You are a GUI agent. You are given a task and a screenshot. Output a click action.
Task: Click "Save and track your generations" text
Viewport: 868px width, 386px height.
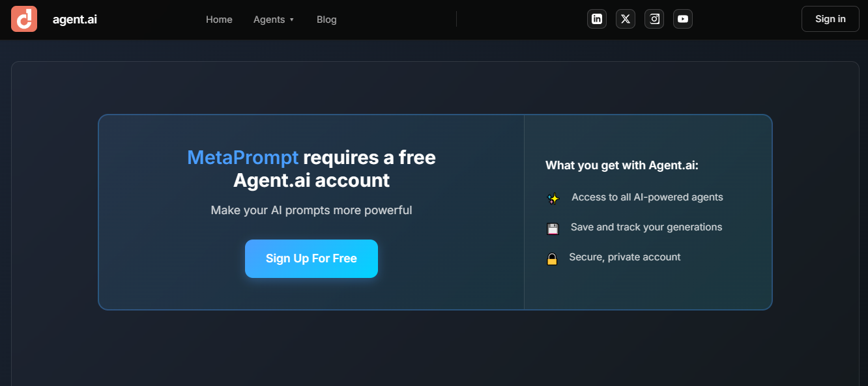(646, 227)
